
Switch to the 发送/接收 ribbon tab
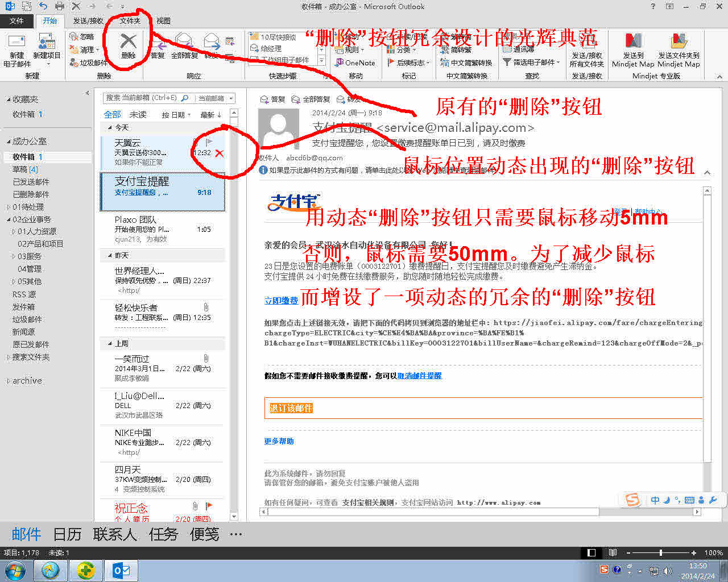click(88, 21)
